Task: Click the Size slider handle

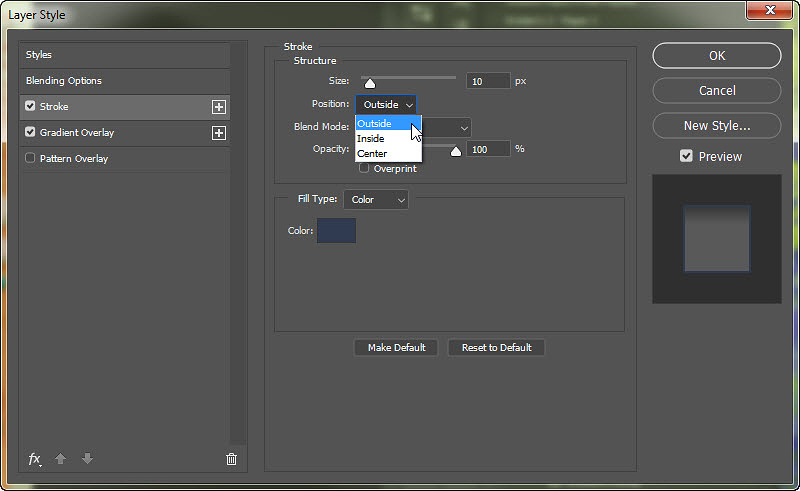Action: coord(370,83)
